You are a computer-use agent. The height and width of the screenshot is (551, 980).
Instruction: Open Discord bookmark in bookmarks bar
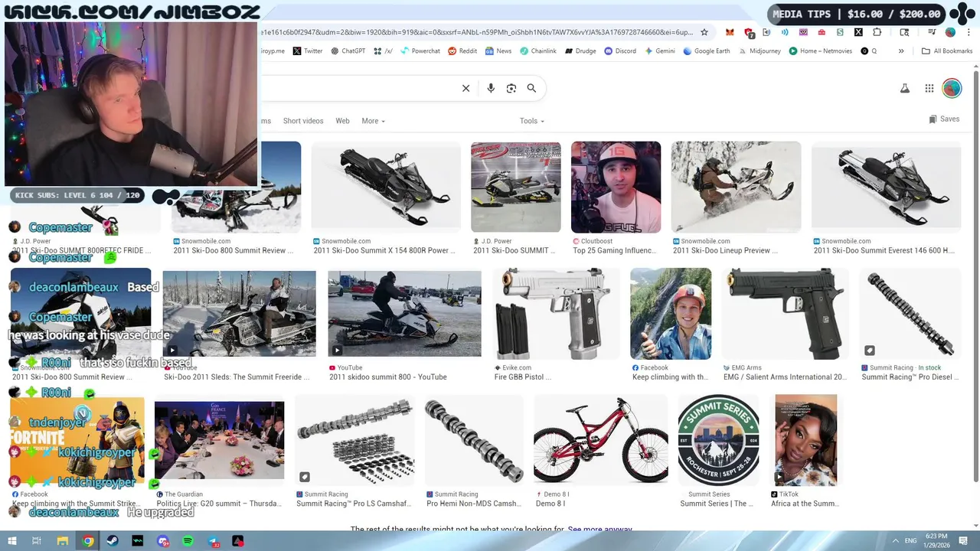click(619, 51)
